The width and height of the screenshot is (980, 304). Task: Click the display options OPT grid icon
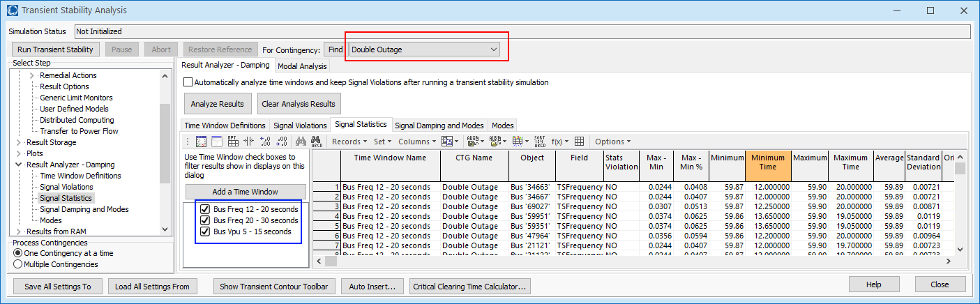(x=232, y=142)
